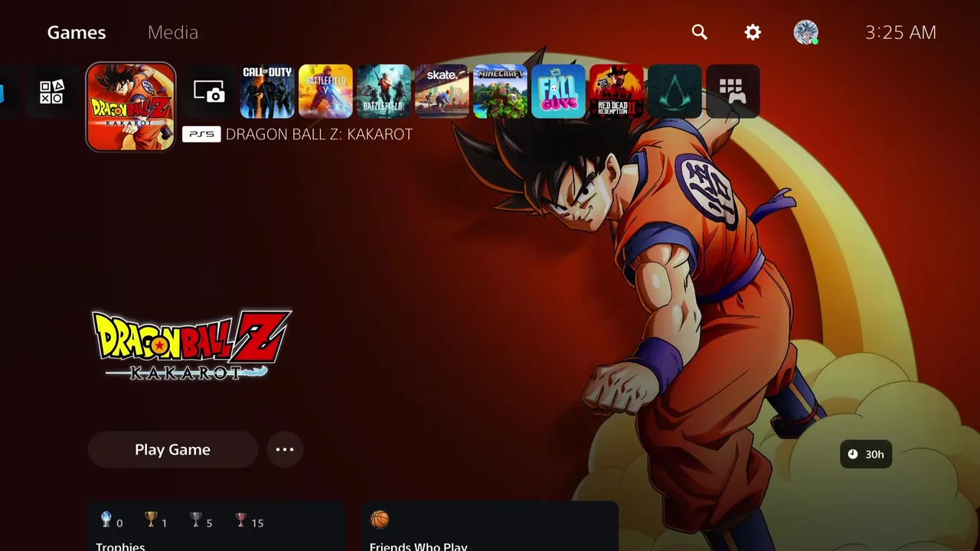Open the PlayStation symbols Explore icon
The image size is (980, 551).
(x=52, y=92)
